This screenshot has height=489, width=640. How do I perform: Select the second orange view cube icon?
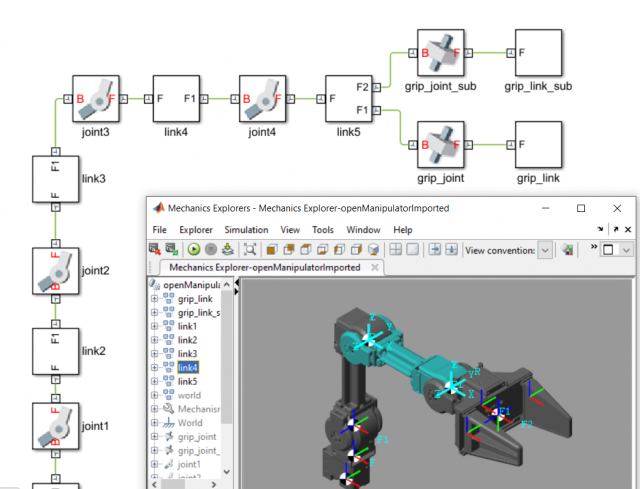pos(289,249)
